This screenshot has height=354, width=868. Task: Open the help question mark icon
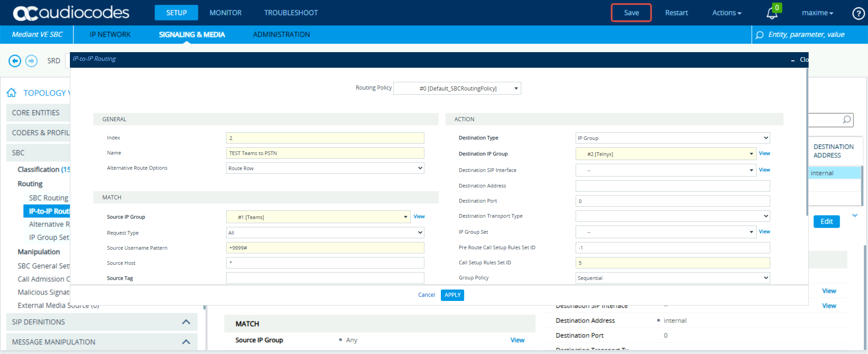(x=858, y=13)
